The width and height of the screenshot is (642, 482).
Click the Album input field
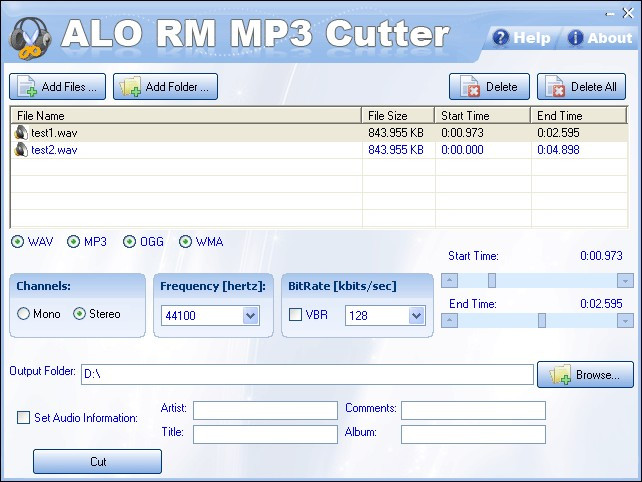coord(473,434)
